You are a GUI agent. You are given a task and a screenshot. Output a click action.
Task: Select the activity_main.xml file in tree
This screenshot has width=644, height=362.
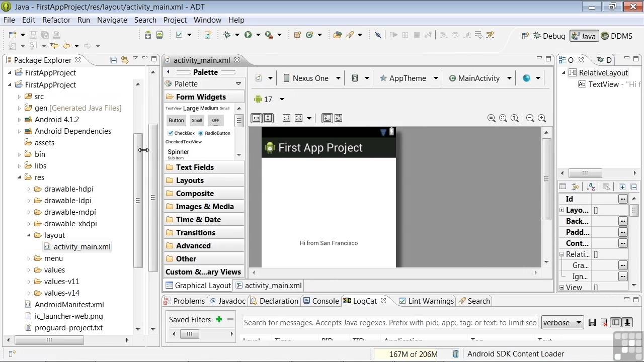(x=77, y=247)
